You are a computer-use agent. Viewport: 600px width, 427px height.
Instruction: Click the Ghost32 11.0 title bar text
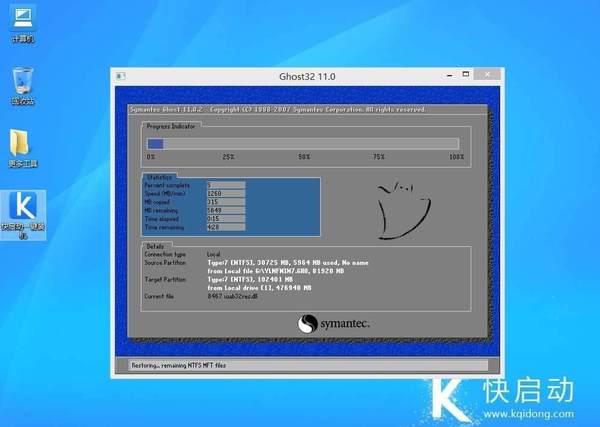(x=306, y=75)
